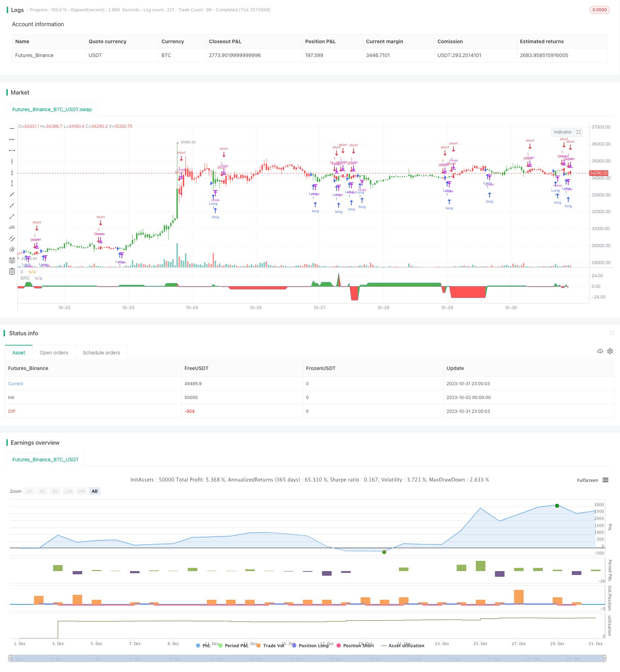620x672 pixels.
Task: Click the 35981.90 high price label on chart
Action: pos(188,142)
